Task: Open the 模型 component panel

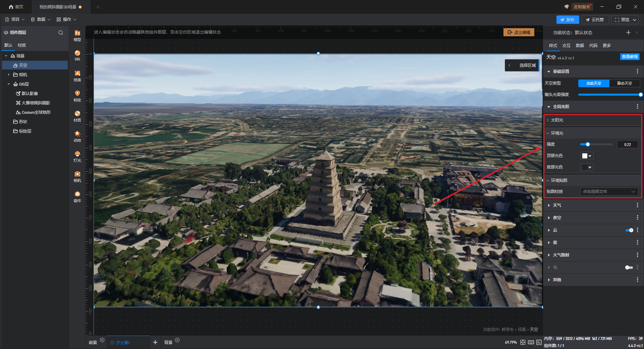Action: click(x=77, y=36)
